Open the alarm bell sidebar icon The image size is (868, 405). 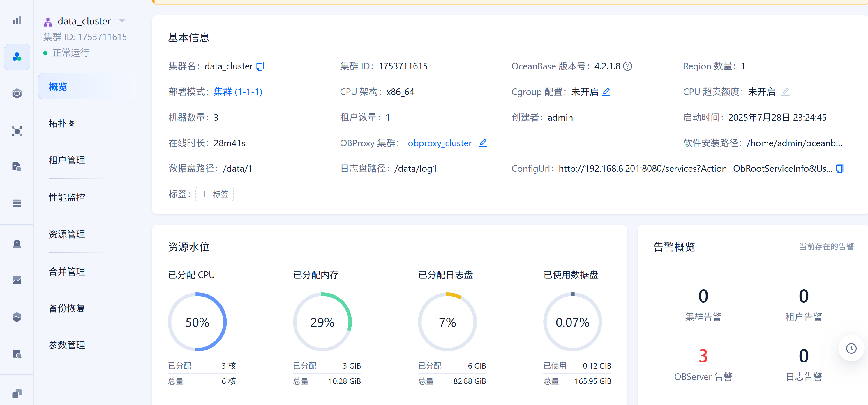[17, 243]
